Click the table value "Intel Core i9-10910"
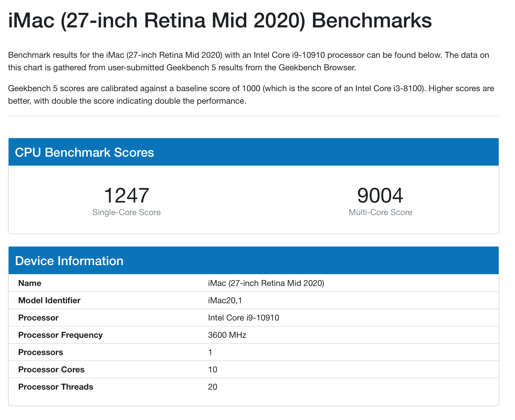 (244, 318)
